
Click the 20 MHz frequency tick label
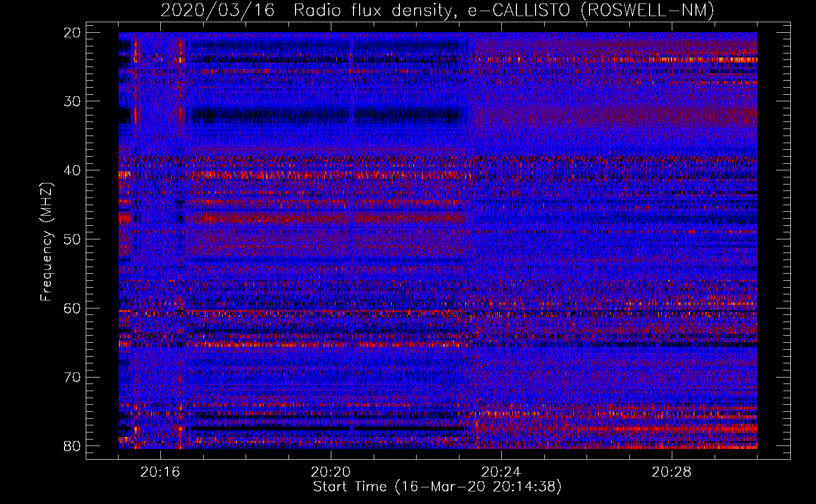73,33
